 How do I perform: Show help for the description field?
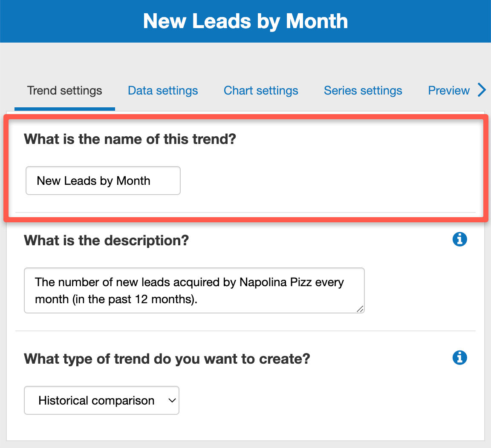[x=459, y=239]
